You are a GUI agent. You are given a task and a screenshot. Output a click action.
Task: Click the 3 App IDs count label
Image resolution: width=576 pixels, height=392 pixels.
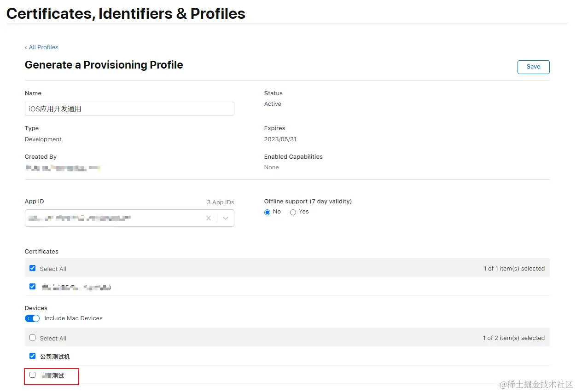point(221,202)
